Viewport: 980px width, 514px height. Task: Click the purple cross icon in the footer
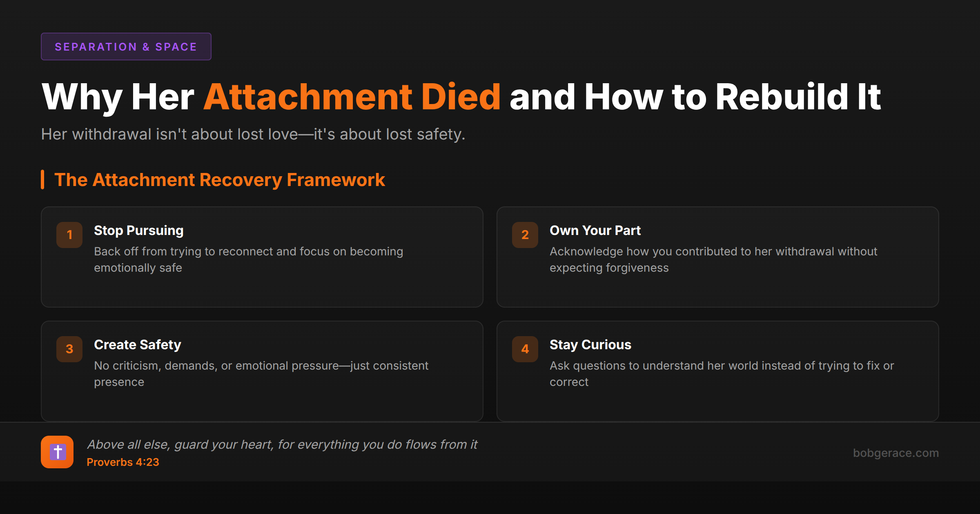(57, 452)
